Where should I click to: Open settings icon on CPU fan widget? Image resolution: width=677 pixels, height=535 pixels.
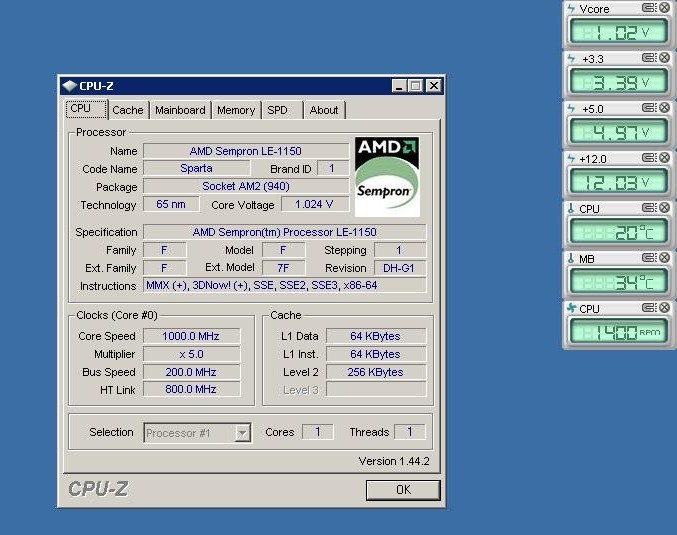click(648, 307)
